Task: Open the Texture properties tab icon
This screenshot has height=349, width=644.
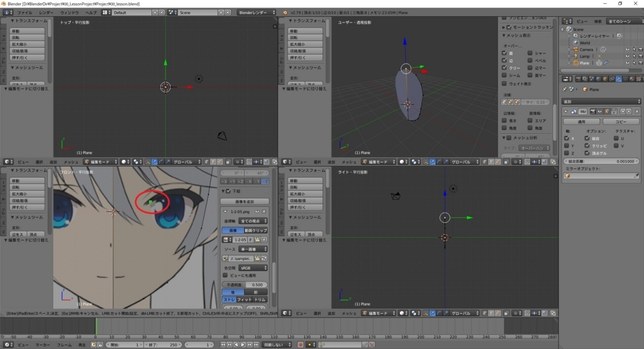Action: 639,79
